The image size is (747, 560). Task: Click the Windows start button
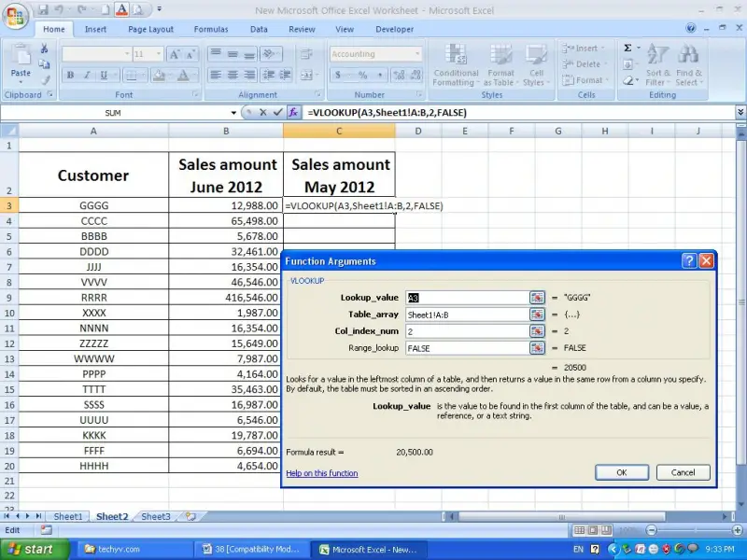(x=35, y=550)
